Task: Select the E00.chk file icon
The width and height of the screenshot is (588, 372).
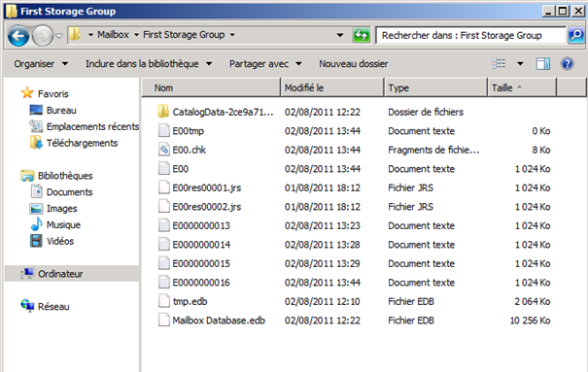Action: pyautogui.click(x=164, y=150)
